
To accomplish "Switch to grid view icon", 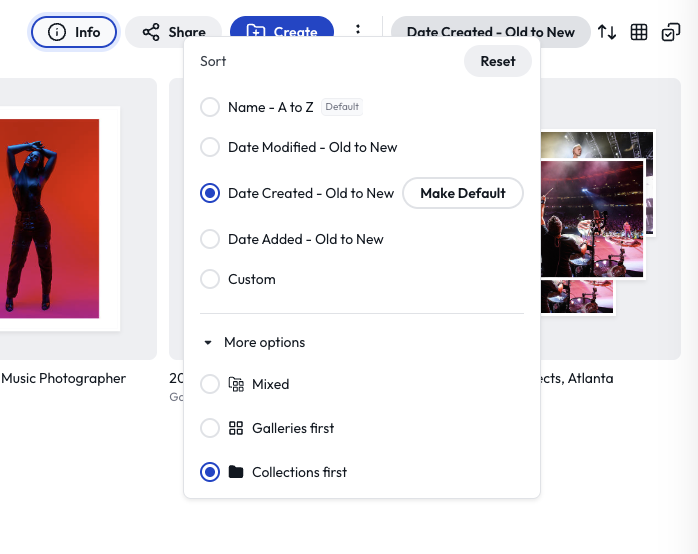I will 639,32.
